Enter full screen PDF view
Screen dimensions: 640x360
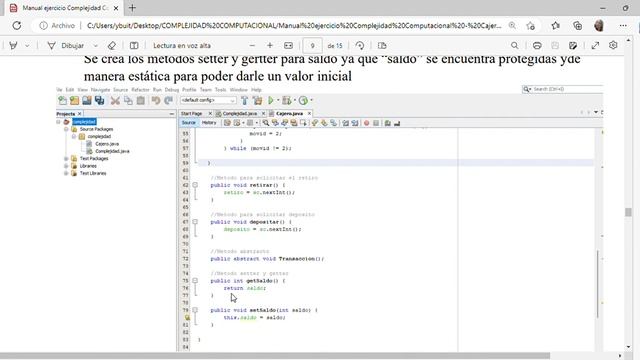pyautogui.click(x=595, y=45)
